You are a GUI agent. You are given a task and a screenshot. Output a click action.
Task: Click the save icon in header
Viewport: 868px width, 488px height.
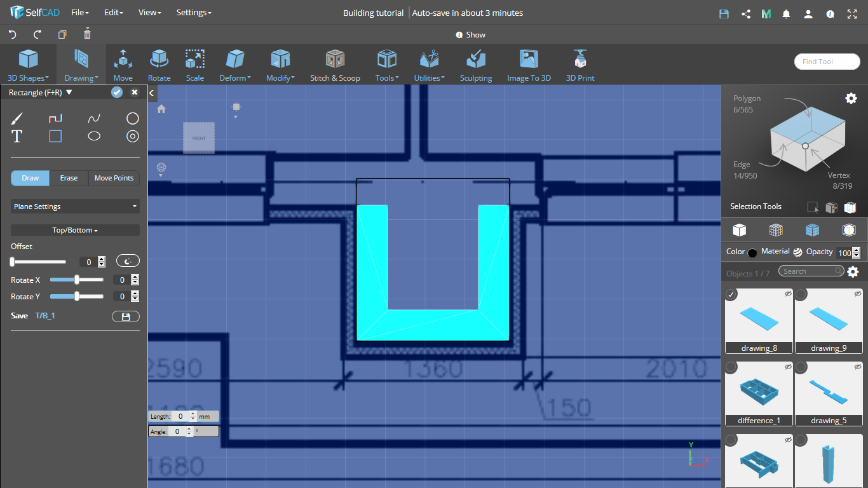pos(724,13)
